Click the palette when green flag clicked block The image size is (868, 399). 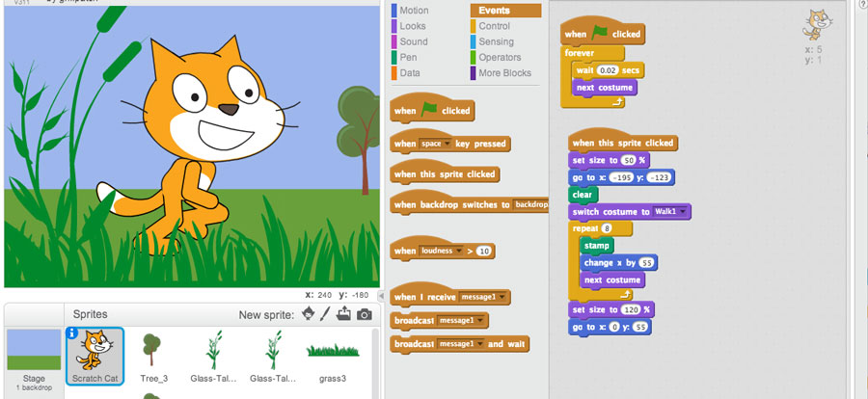pyautogui.click(x=432, y=109)
